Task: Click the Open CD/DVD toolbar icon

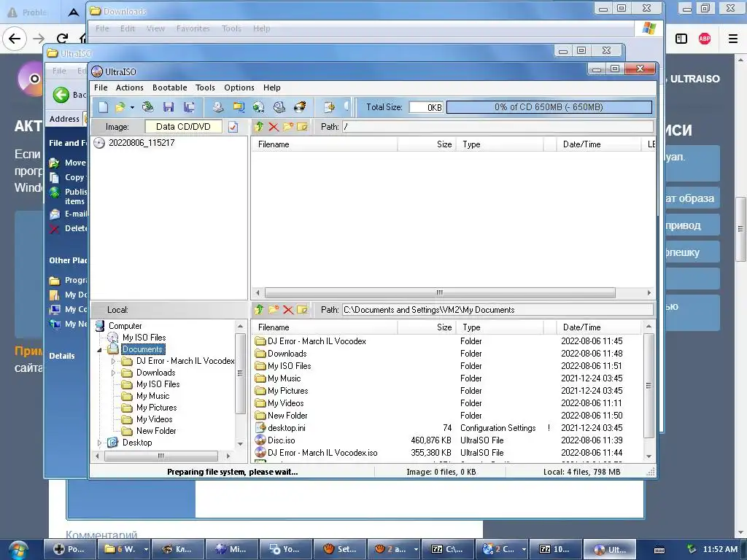Action: 147,107
